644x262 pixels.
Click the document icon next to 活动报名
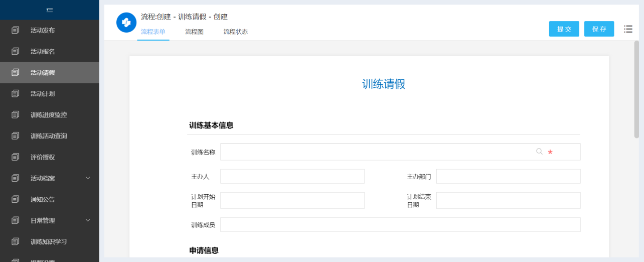point(15,51)
